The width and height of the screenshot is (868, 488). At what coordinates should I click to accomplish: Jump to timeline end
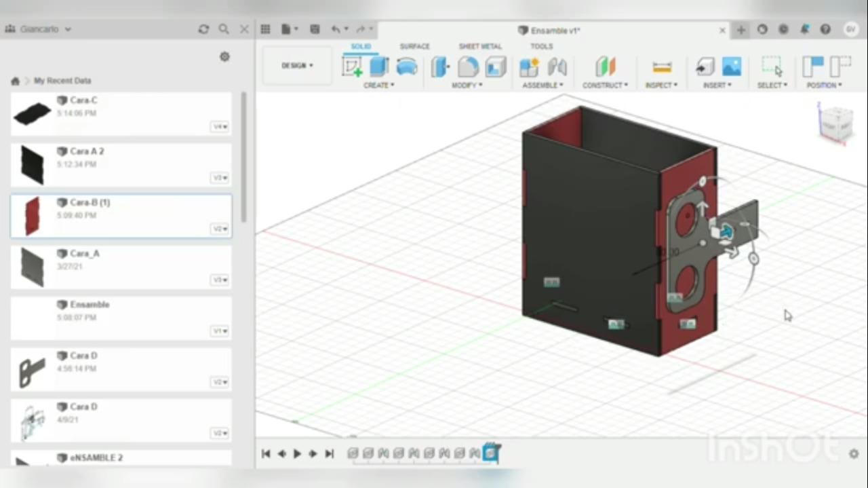[329, 453]
